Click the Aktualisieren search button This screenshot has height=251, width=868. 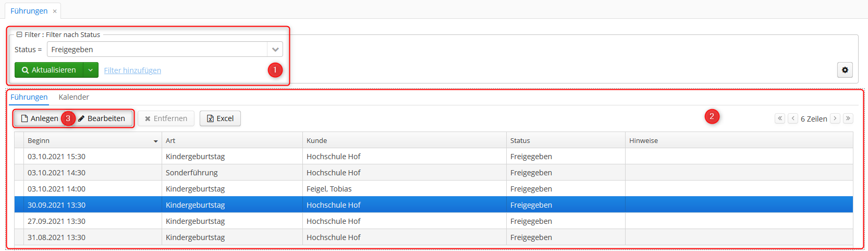pos(49,70)
